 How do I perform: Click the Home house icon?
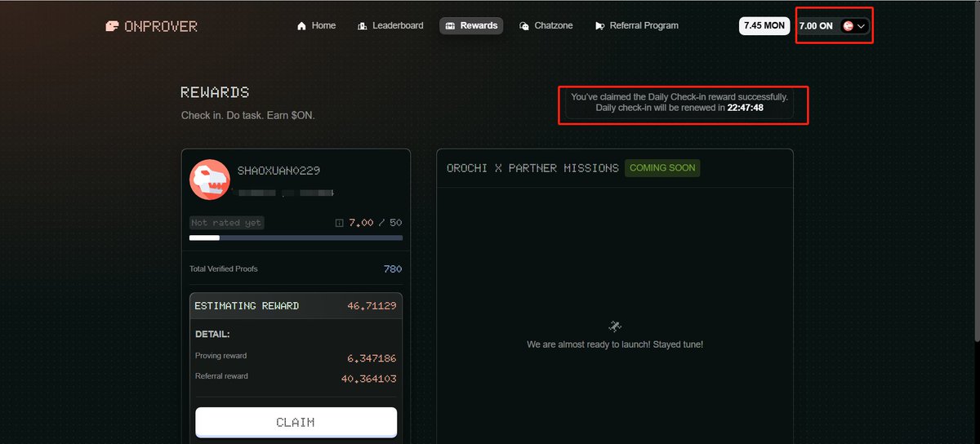click(302, 26)
